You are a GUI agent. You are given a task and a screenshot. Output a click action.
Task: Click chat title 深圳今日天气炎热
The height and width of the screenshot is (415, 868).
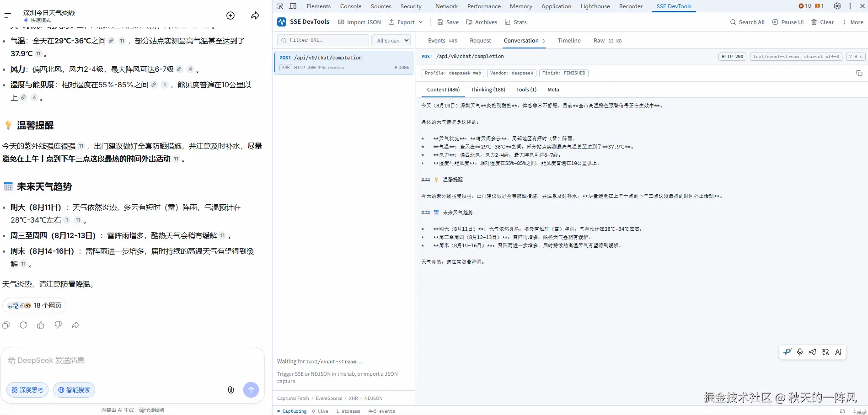tap(49, 13)
